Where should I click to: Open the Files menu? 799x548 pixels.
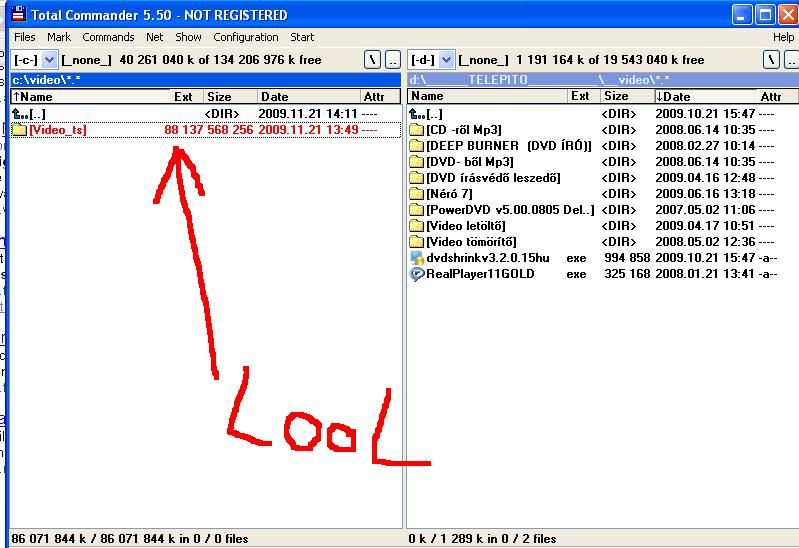coord(24,37)
